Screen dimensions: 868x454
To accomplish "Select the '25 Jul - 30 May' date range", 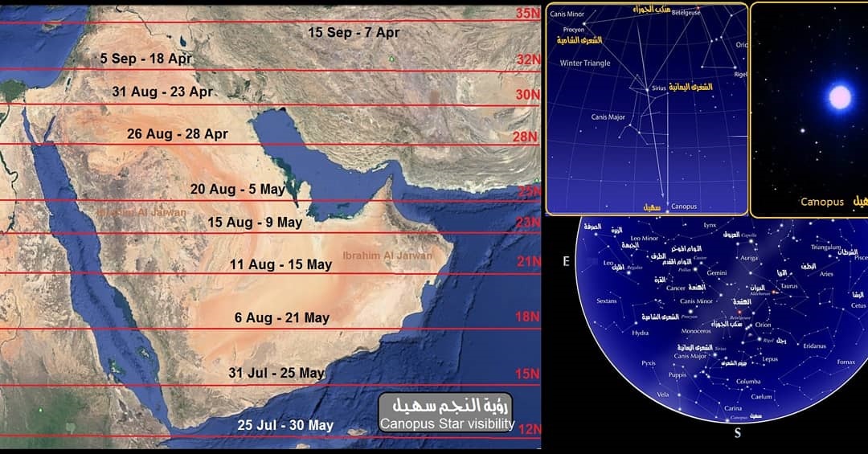I will [285, 426].
